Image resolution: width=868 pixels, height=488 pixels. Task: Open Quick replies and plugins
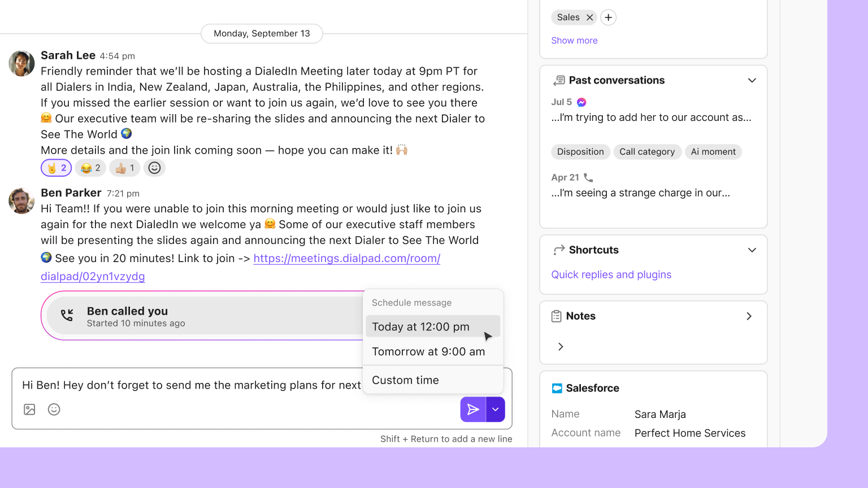[x=611, y=274]
